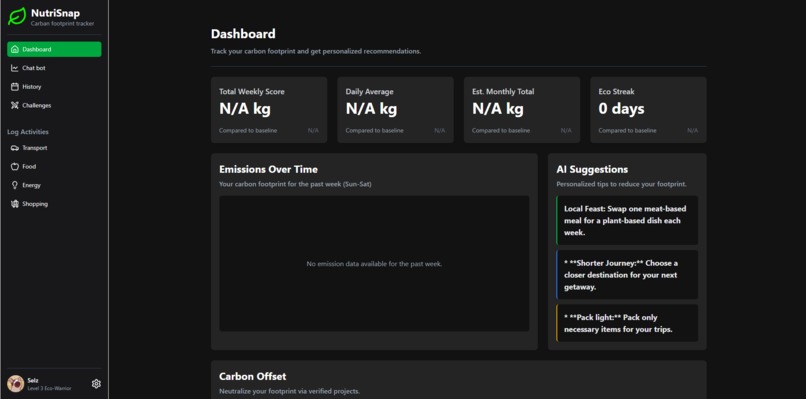The height and width of the screenshot is (399, 806).
Task: Click 'Personalized tips to reduce your footprint.'
Action: [621, 184]
